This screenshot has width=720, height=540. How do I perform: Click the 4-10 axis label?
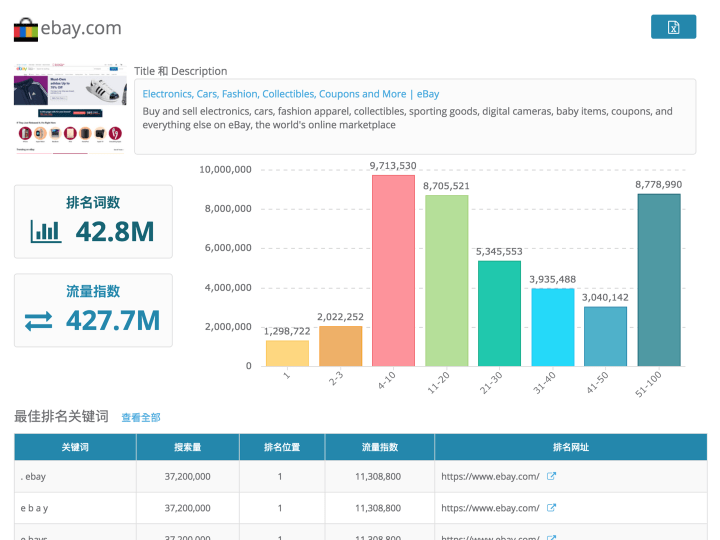[386, 380]
